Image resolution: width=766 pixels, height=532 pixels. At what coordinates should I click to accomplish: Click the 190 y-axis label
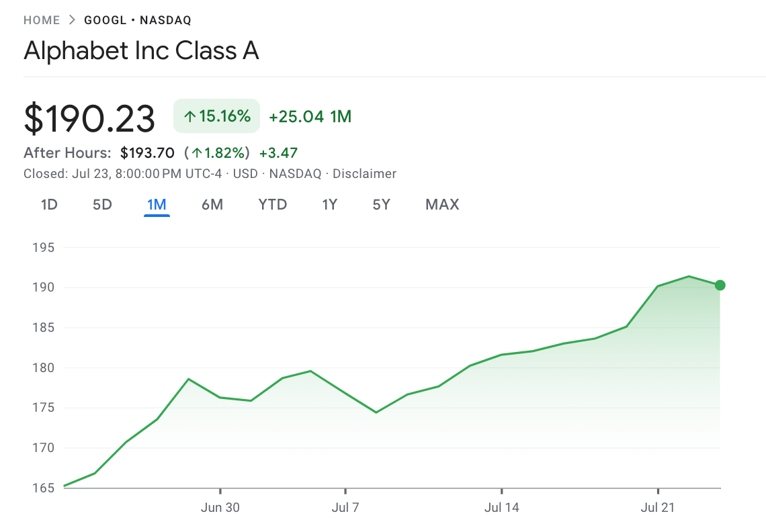point(44,287)
